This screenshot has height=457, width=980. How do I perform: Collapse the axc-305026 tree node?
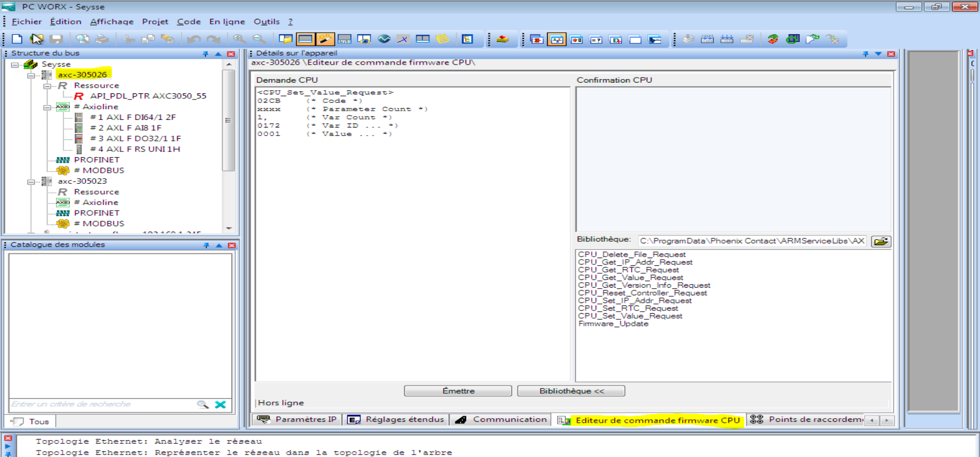tap(31, 75)
